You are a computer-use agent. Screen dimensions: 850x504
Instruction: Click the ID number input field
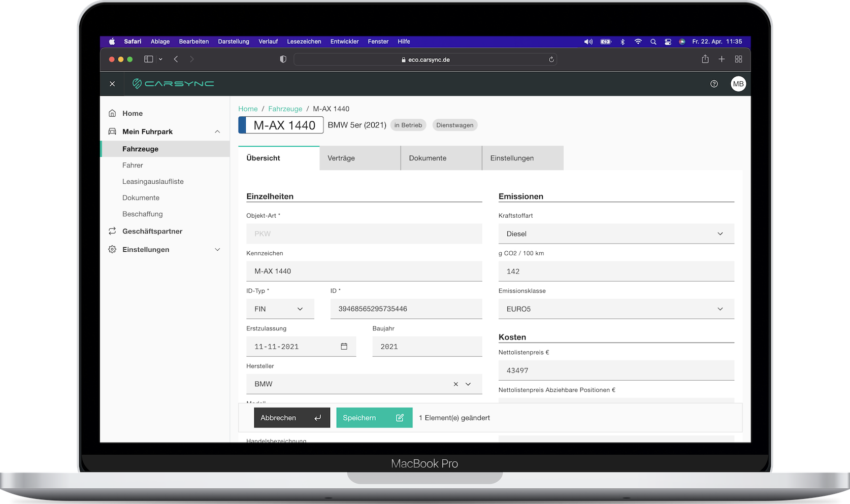coord(406,309)
